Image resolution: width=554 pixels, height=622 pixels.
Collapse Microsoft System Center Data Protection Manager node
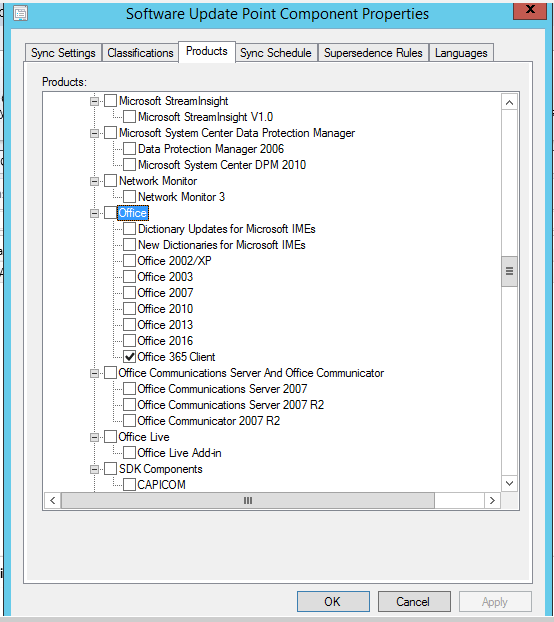94,133
